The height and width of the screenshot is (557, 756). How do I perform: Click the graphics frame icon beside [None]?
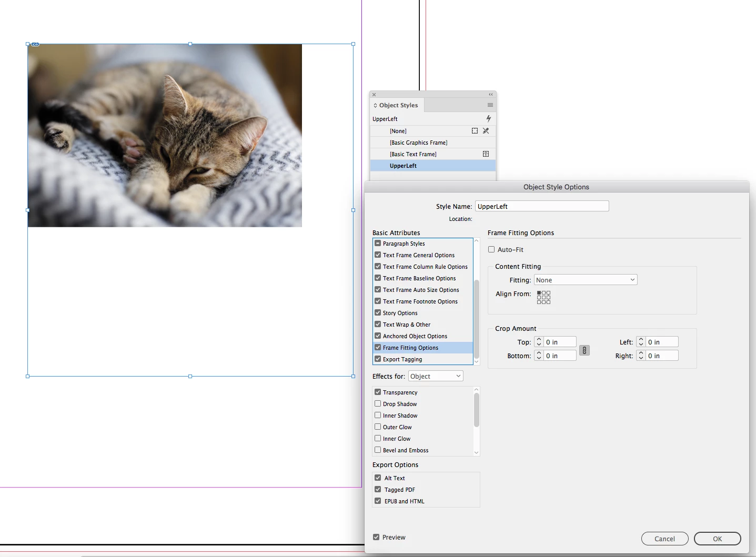475,131
